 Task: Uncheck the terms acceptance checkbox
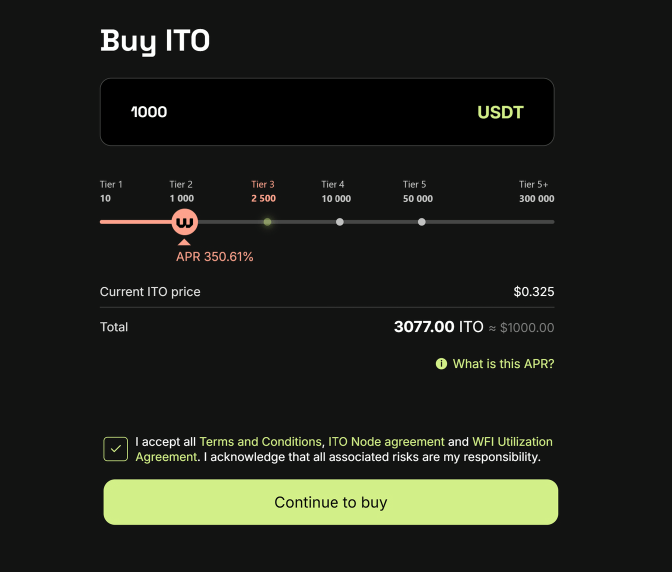click(116, 449)
